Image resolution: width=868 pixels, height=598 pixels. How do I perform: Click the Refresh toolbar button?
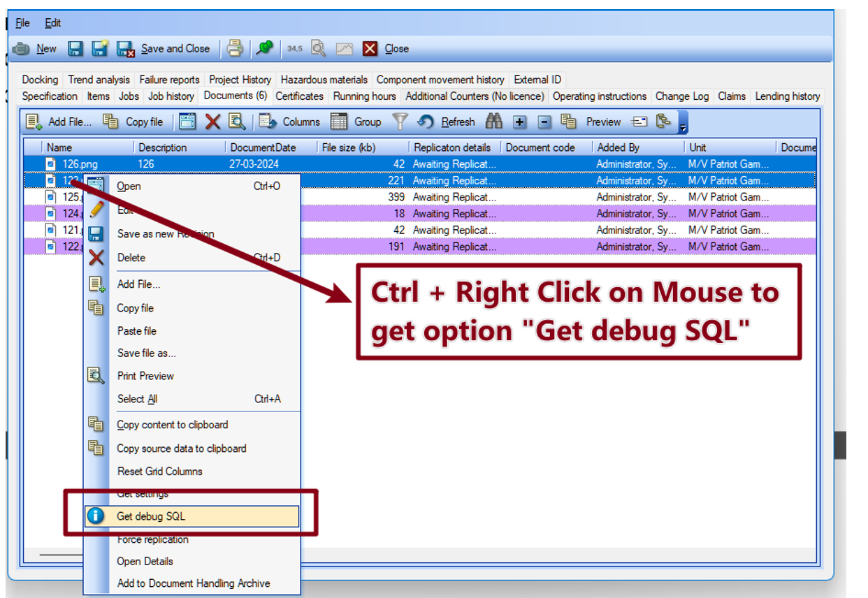pos(447,122)
